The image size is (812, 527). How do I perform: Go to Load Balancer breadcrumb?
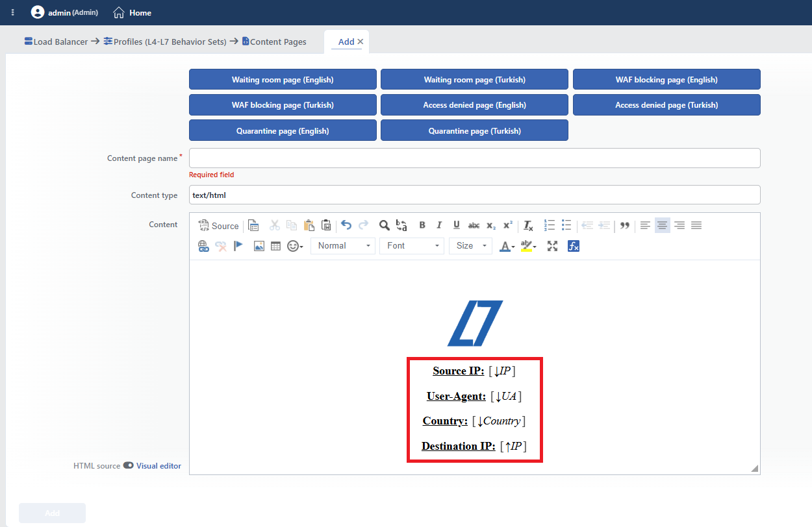pos(56,42)
